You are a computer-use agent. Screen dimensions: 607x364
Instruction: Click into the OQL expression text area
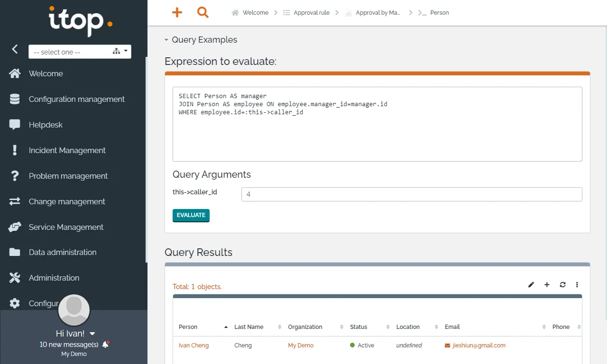click(377, 124)
